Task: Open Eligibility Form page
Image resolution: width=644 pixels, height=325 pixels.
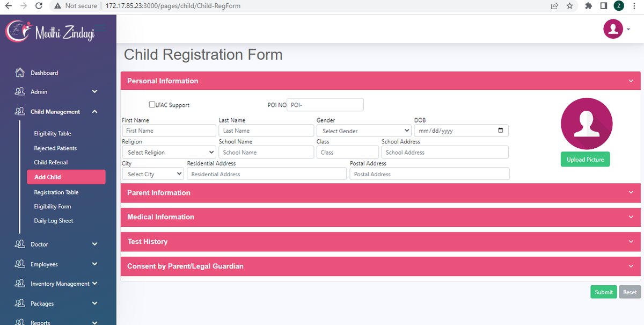Action: [53, 206]
